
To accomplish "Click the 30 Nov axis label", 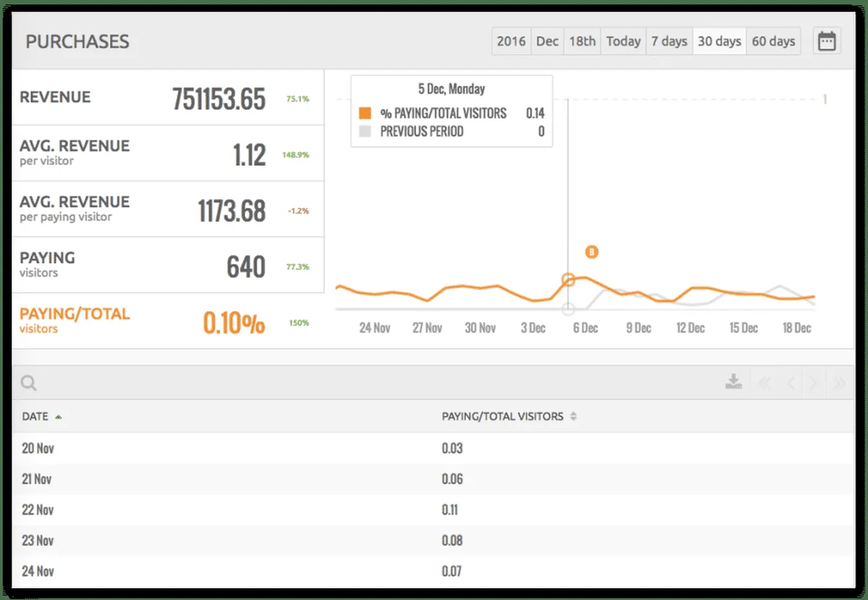I will point(480,328).
